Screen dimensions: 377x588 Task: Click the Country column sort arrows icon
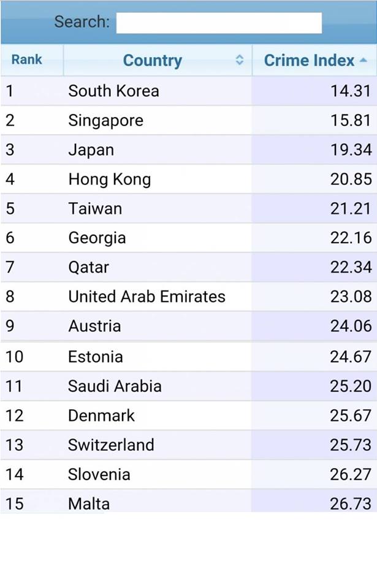point(240,60)
